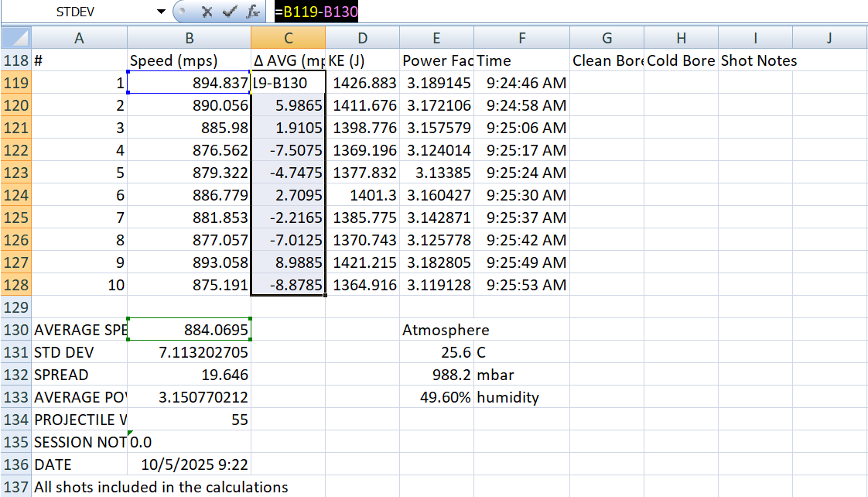This screenshot has height=497, width=868.
Task: Select the row 119 header
Action: (15, 83)
